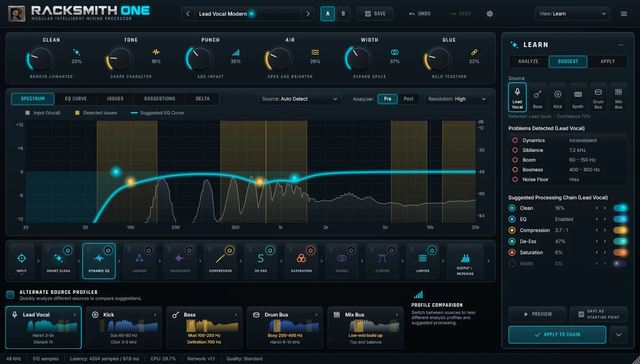Toggle Compressor module power button
The width and height of the screenshot is (640, 364).
coord(229,250)
